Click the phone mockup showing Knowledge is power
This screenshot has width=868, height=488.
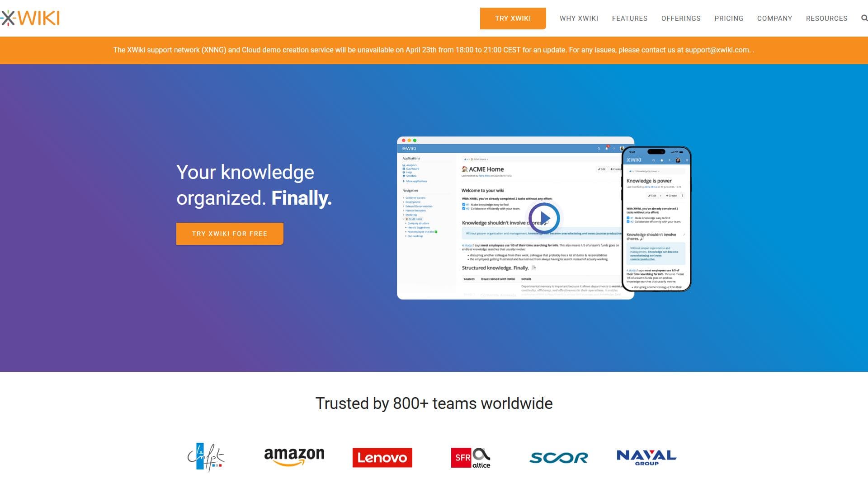coord(656,219)
